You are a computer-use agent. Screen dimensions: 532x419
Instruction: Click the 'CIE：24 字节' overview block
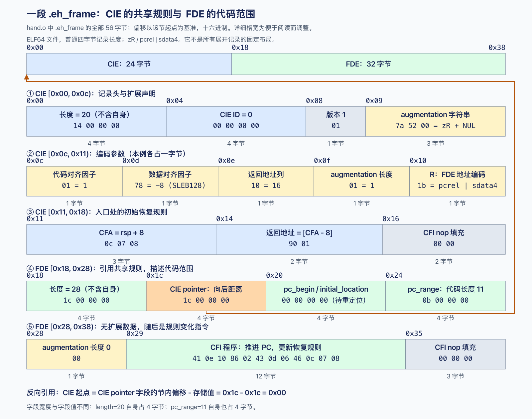tap(129, 64)
